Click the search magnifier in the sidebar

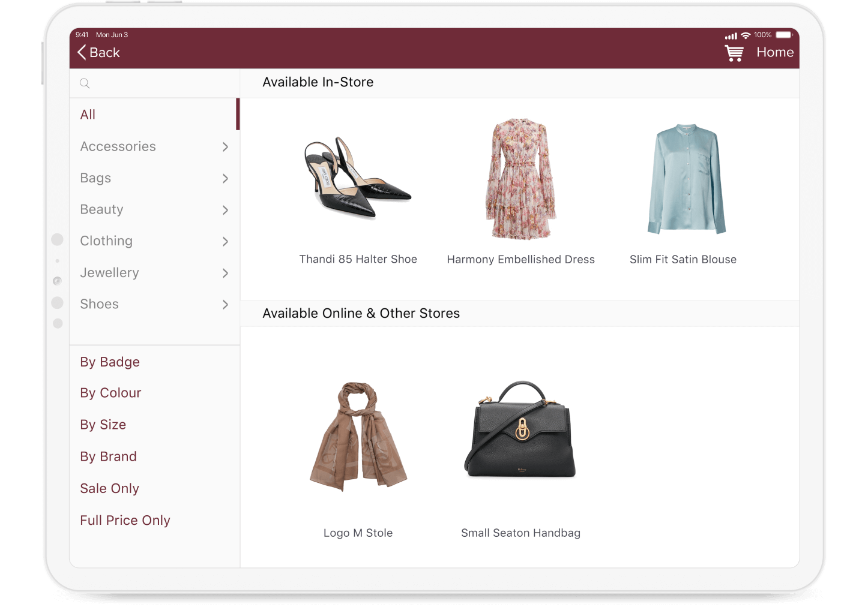tap(84, 83)
